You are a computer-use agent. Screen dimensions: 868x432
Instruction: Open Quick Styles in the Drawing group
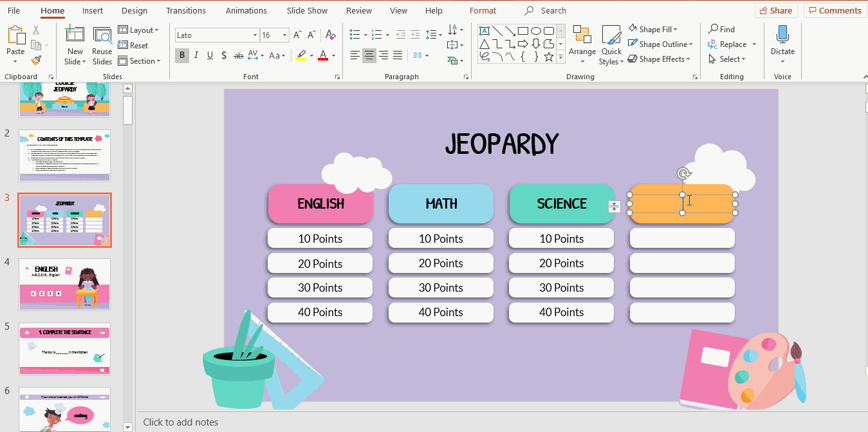pyautogui.click(x=611, y=44)
